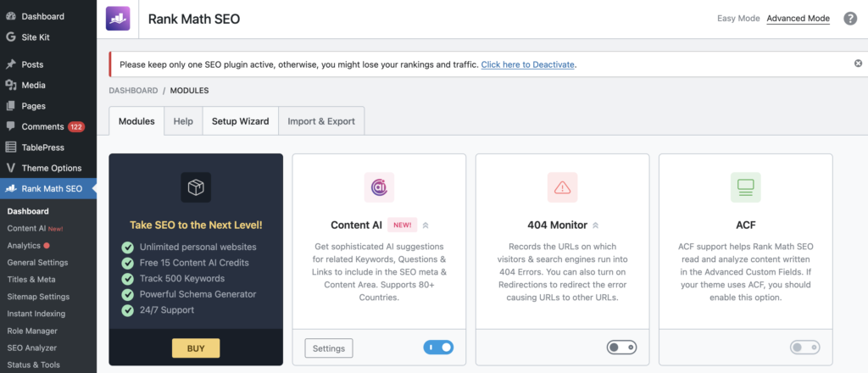Click the Pages icon in sidebar
The width and height of the screenshot is (868, 373).
[10, 106]
